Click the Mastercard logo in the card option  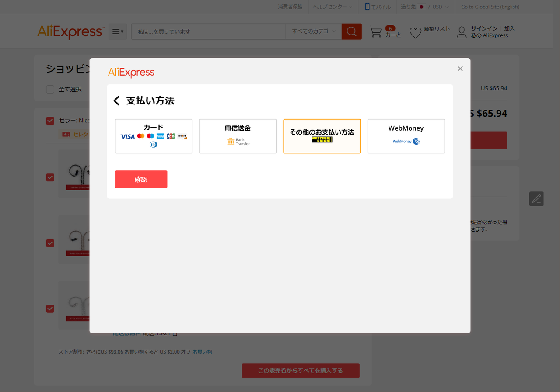click(140, 137)
